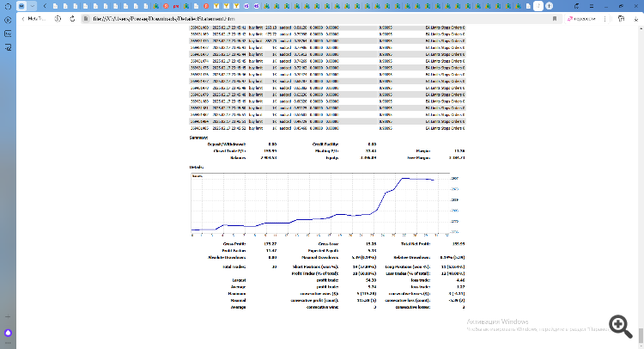Open the extensions icon in toolbar
Viewport: 644px width, 349px height.
[622, 19]
